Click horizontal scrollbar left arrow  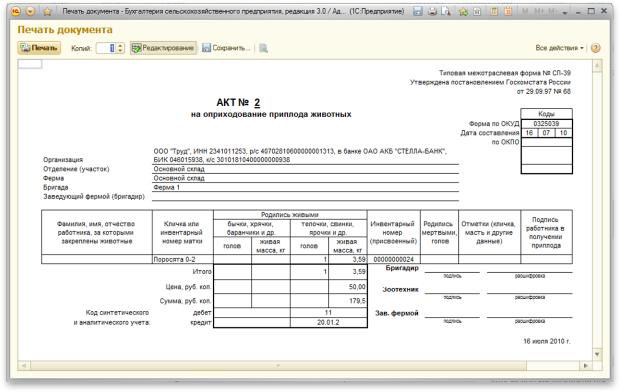pos(24,365)
